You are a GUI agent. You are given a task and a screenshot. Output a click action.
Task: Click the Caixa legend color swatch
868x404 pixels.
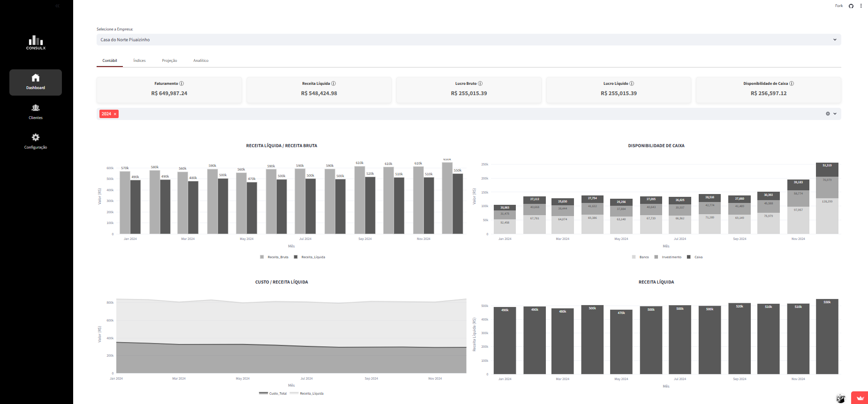[689, 257]
